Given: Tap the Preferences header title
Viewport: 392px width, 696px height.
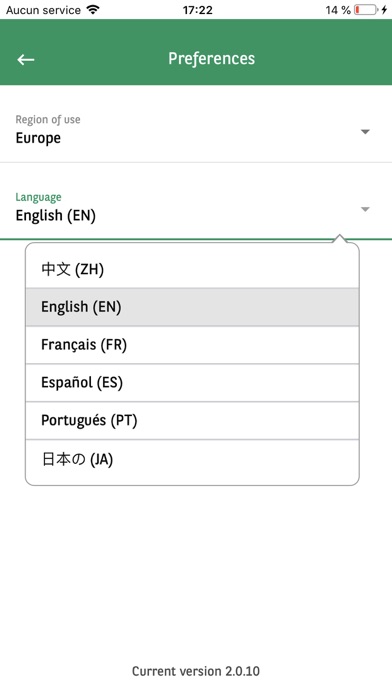Looking at the screenshot, I should tap(212, 59).
